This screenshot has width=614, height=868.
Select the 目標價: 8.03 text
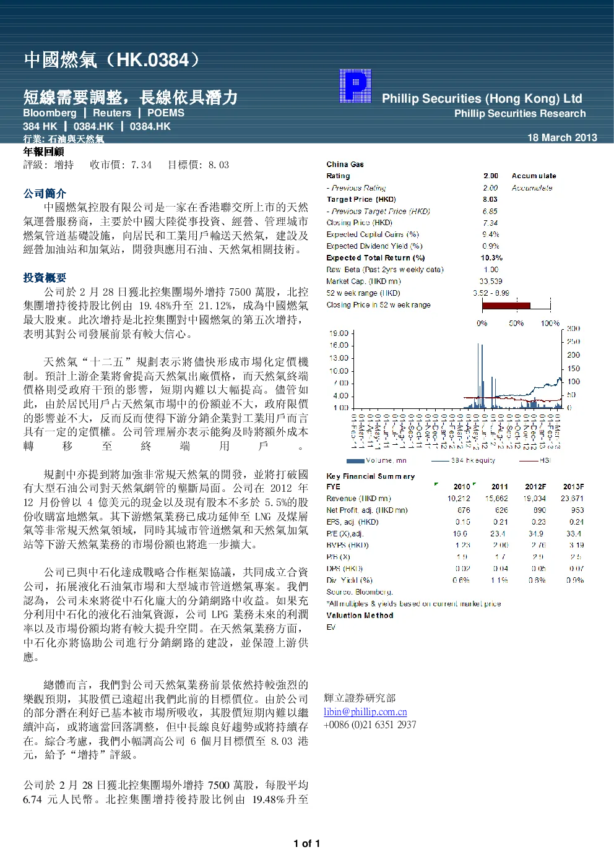pos(198,165)
